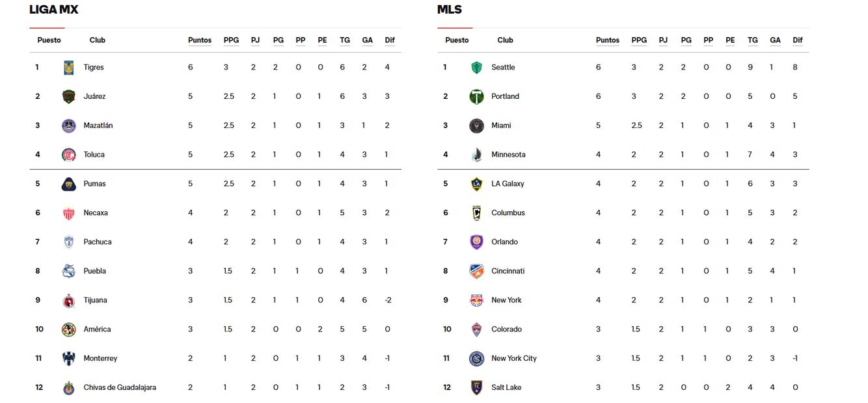
Task: Click the Chivas de Guadalajara crest
Action: click(x=68, y=388)
